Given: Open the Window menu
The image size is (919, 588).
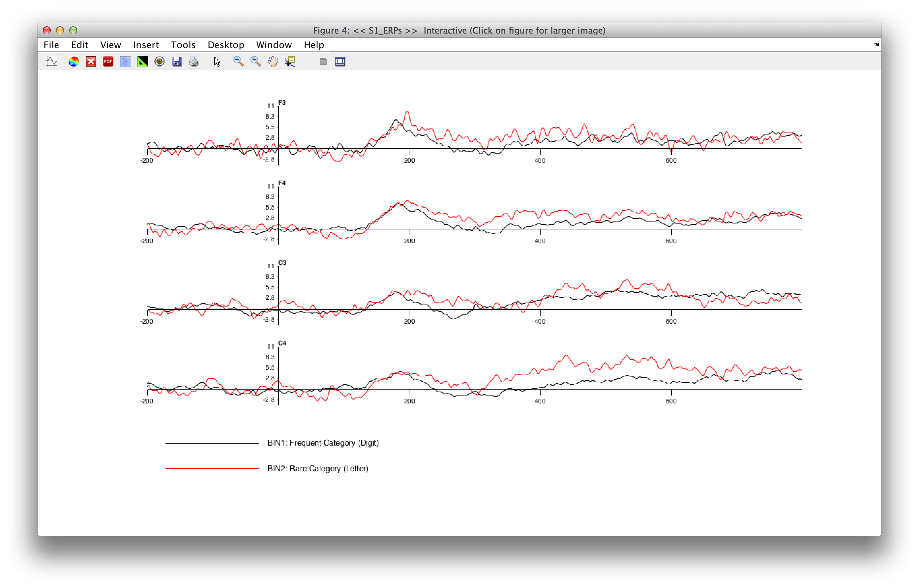Looking at the screenshot, I should pos(274,45).
